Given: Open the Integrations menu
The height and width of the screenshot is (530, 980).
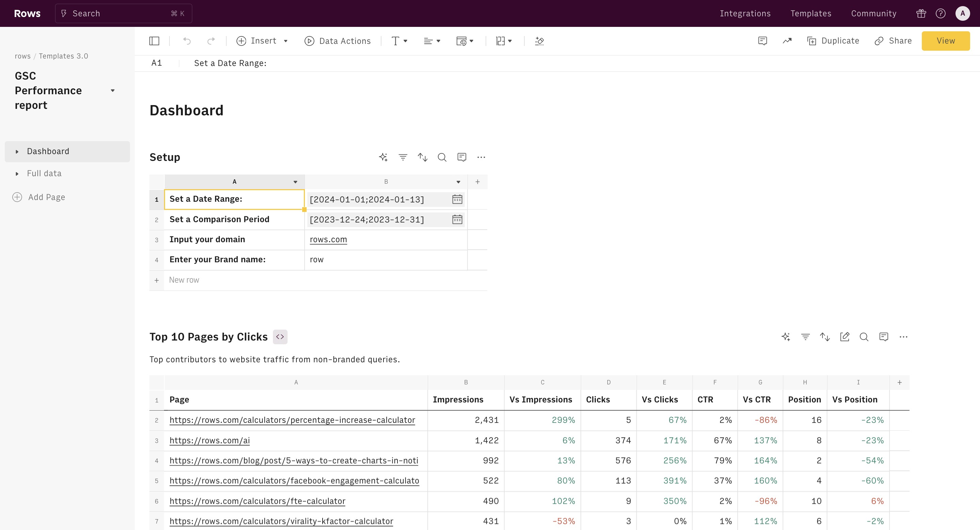Looking at the screenshot, I should tap(745, 13).
